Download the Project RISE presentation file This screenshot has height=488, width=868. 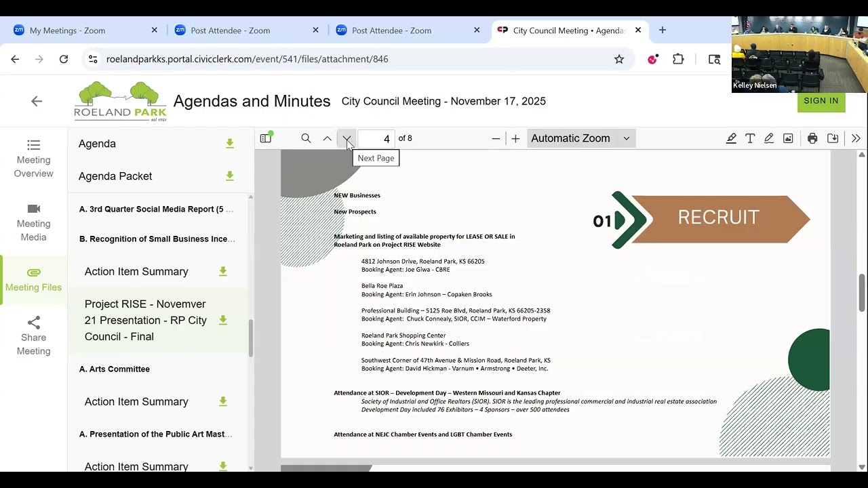(222, 321)
